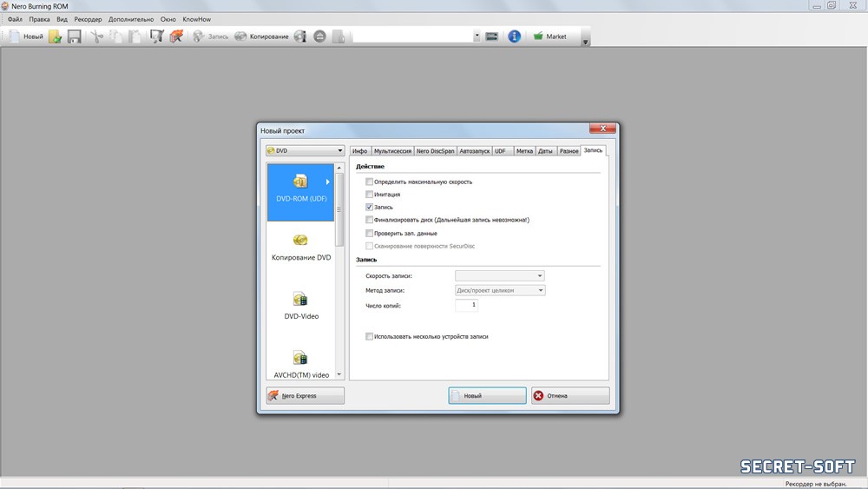Click the project list scrollbar thumb
The image size is (868, 489).
[x=339, y=209]
